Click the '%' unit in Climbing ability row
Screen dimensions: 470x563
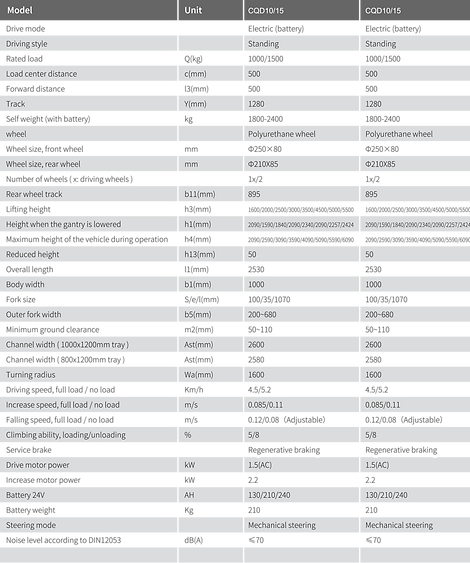pos(188,435)
